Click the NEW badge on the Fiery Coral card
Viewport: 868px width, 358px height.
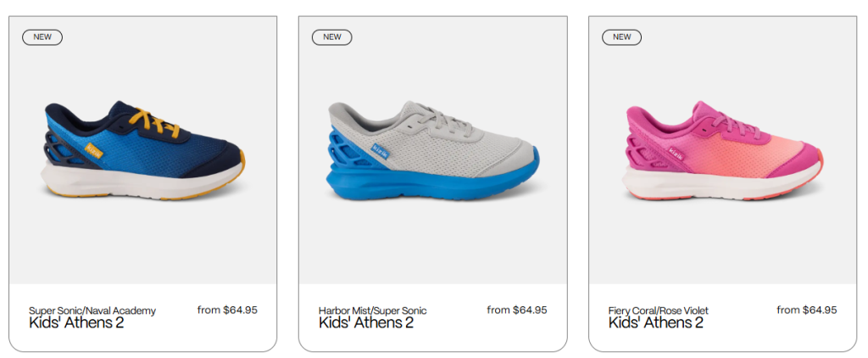621,37
